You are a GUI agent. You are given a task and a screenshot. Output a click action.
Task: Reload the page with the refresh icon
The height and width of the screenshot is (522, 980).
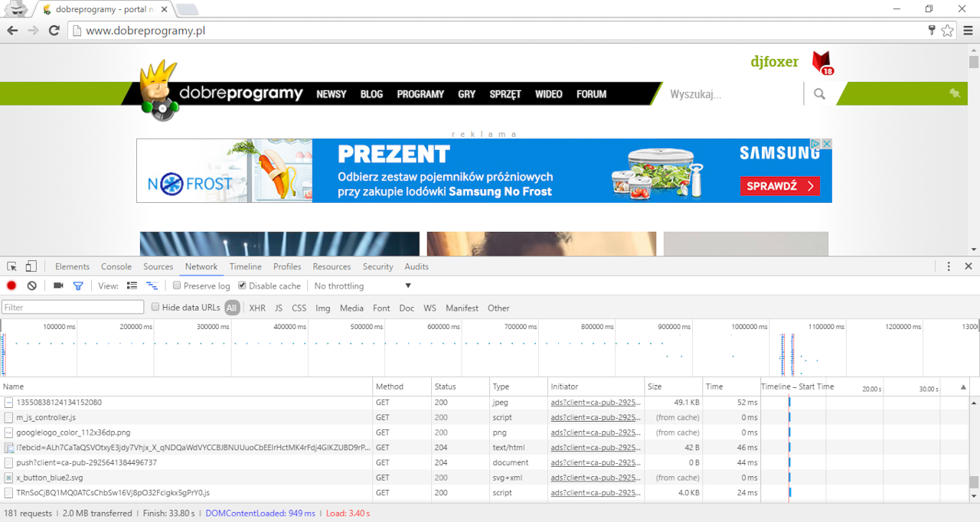click(x=54, y=31)
